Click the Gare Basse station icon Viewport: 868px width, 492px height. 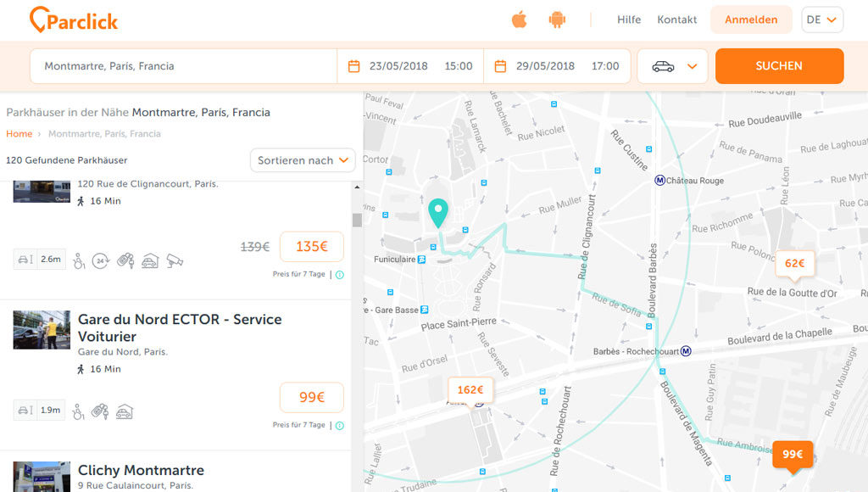coord(425,310)
